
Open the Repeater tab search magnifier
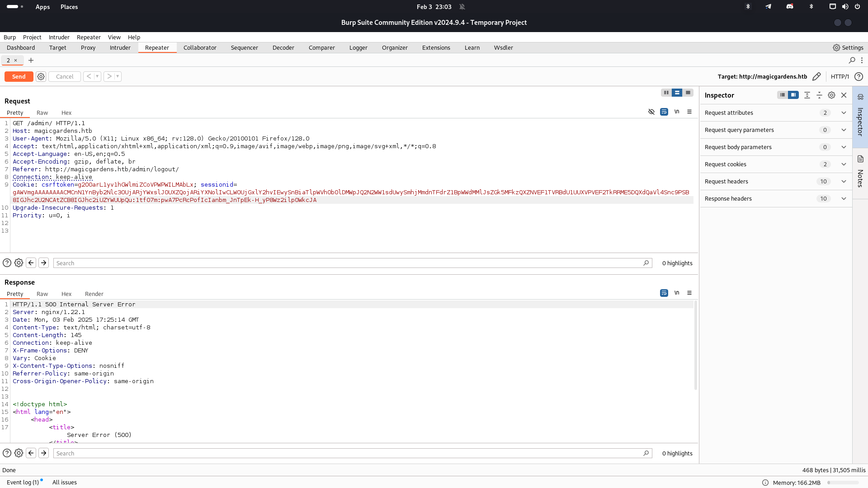point(852,60)
